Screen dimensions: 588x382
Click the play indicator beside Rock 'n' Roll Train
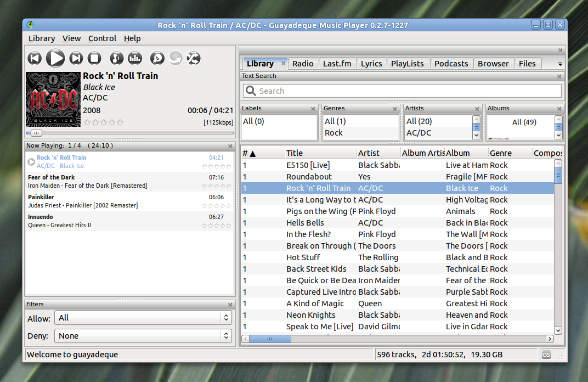coord(31,162)
